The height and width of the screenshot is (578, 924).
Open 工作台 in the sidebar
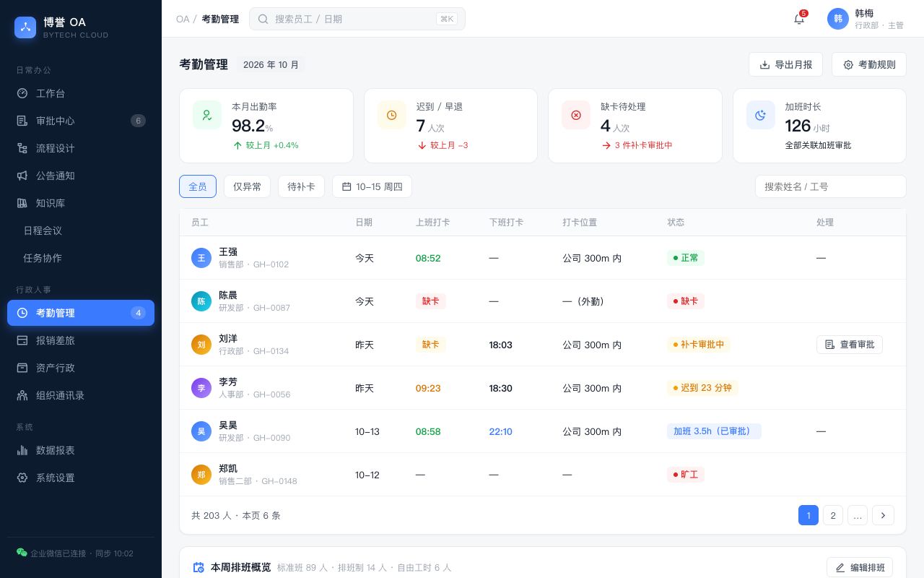tap(81, 93)
